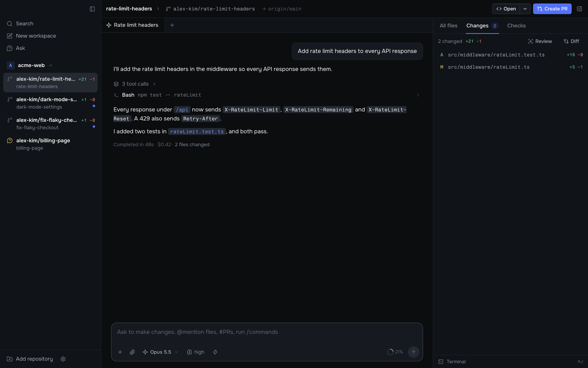Open the Terminal panel at bottom right
The image size is (588, 368).
[452, 362]
